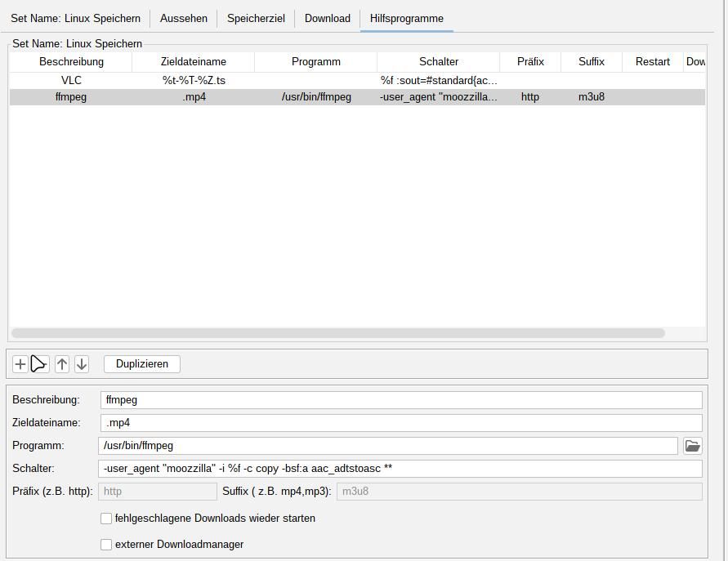
Task: Go to the Download tab
Action: click(x=328, y=19)
